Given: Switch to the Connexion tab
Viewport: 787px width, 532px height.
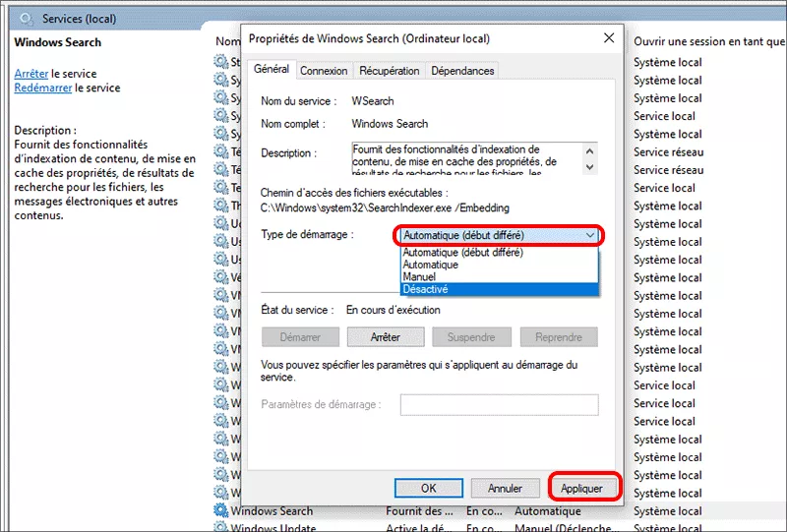Looking at the screenshot, I should tap(324, 71).
